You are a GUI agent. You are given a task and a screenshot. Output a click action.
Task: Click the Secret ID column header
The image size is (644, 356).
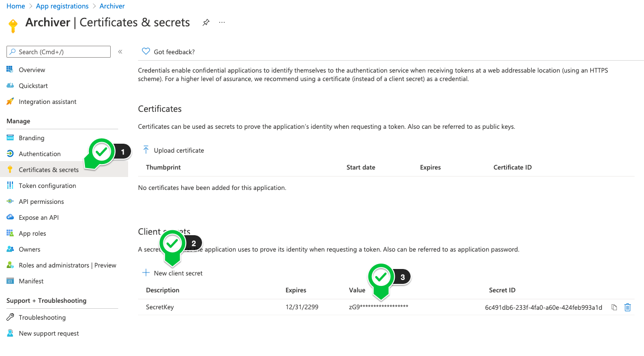click(502, 290)
